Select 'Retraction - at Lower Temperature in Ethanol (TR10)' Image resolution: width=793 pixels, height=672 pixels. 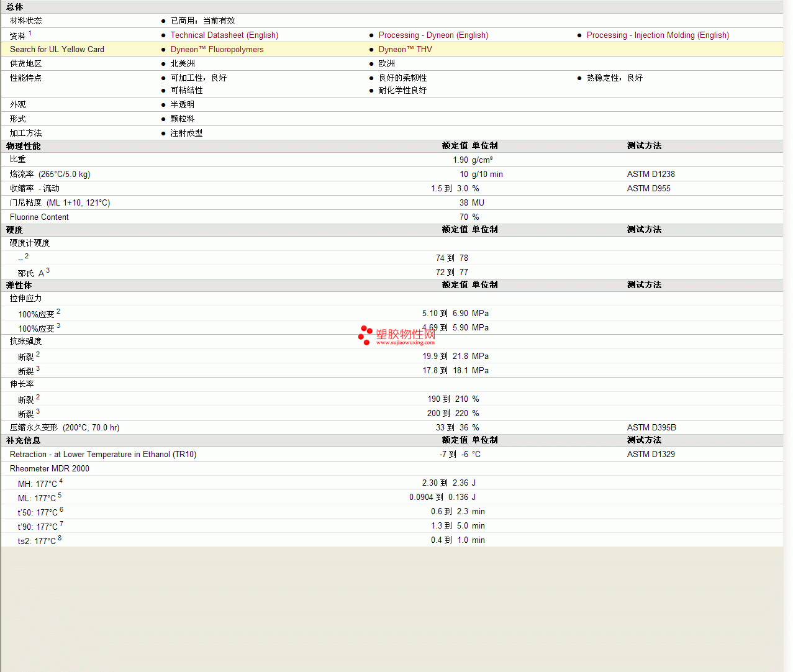(103, 455)
